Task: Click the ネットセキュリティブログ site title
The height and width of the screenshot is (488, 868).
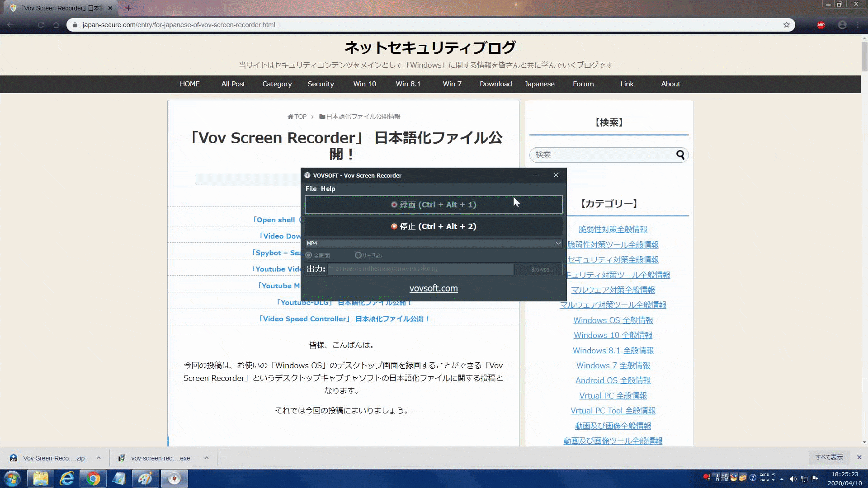Action: click(430, 47)
